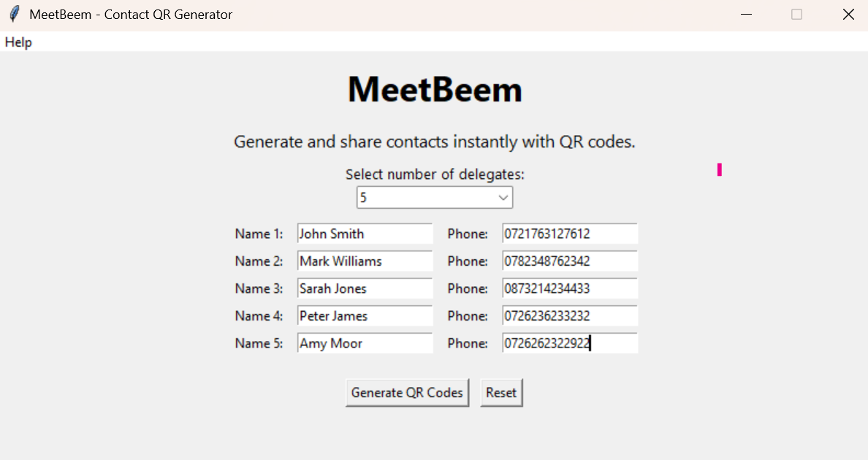868x460 pixels.
Task: Click the disabled maximize window button
Action: pyautogui.click(x=796, y=15)
